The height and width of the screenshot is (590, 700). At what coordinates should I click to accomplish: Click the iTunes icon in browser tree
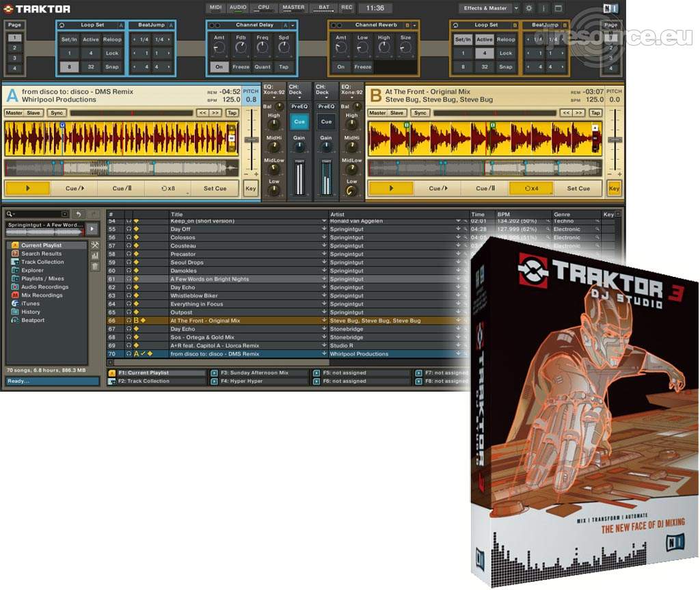click(x=15, y=304)
